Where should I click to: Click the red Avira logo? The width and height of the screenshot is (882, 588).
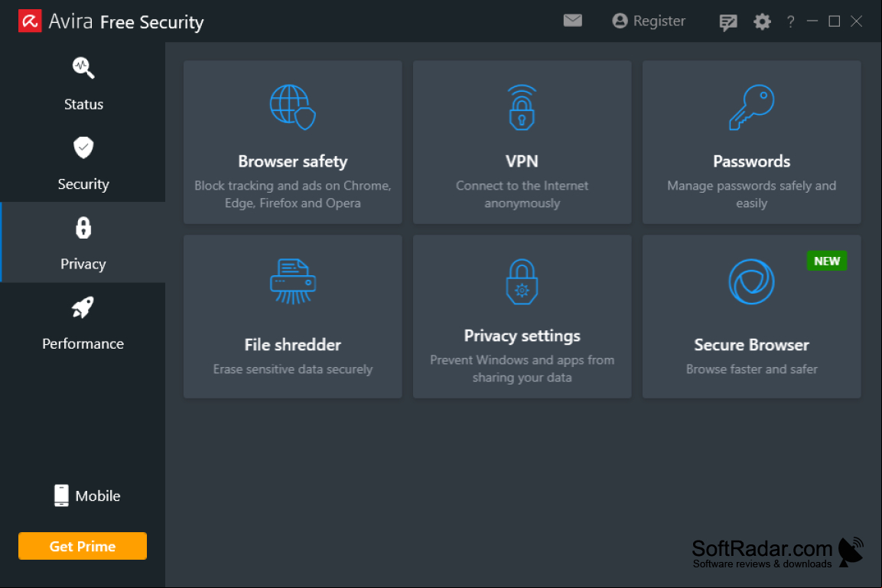pyautogui.click(x=30, y=21)
